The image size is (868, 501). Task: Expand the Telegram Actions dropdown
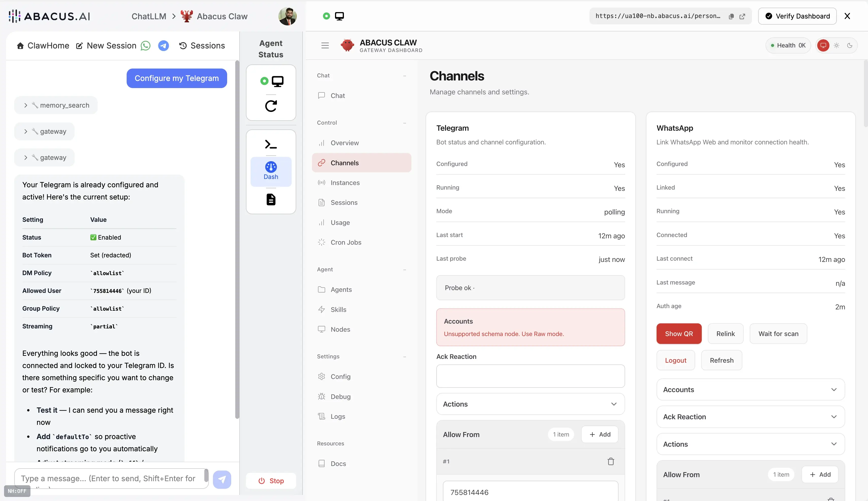coord(530,404)
